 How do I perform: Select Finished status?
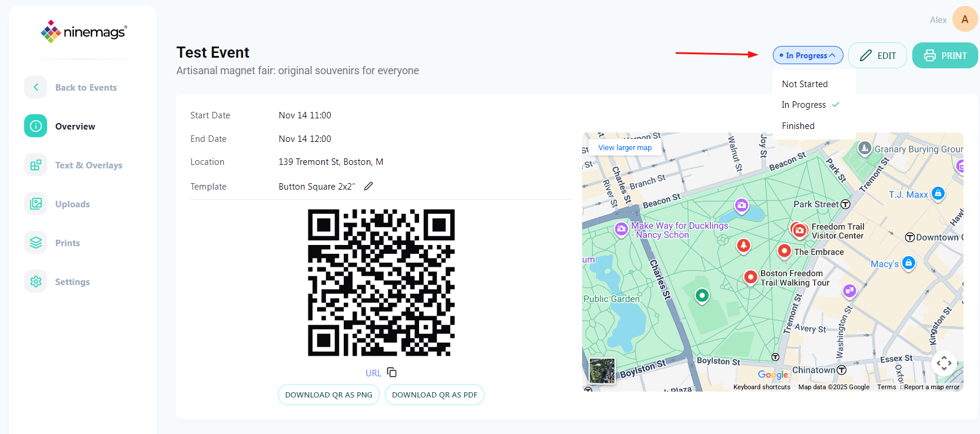(798, 126)
